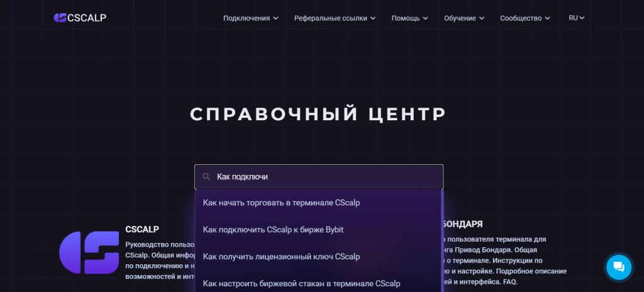Expand the Реферальные ссылки chevron
This screenshot has width=644, height=292.
pos(373,18)
